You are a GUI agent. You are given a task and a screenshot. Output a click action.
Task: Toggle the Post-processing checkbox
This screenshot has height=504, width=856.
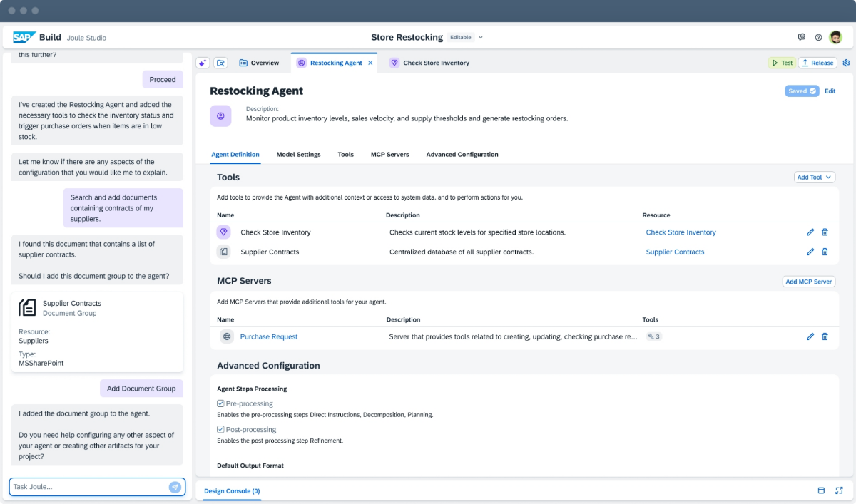[221, 430]
